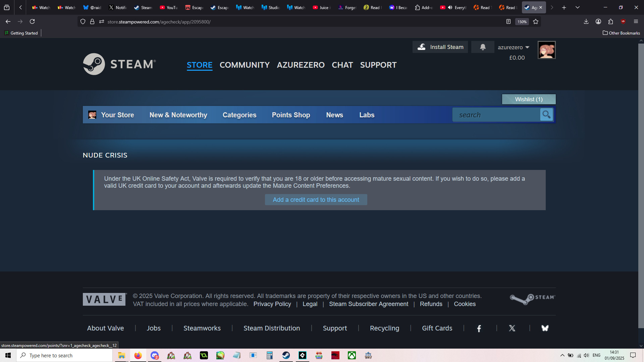Click the Steam store search field
This screenshot has height=362, width=644.
pyautogui.click(x=496, y=115)
